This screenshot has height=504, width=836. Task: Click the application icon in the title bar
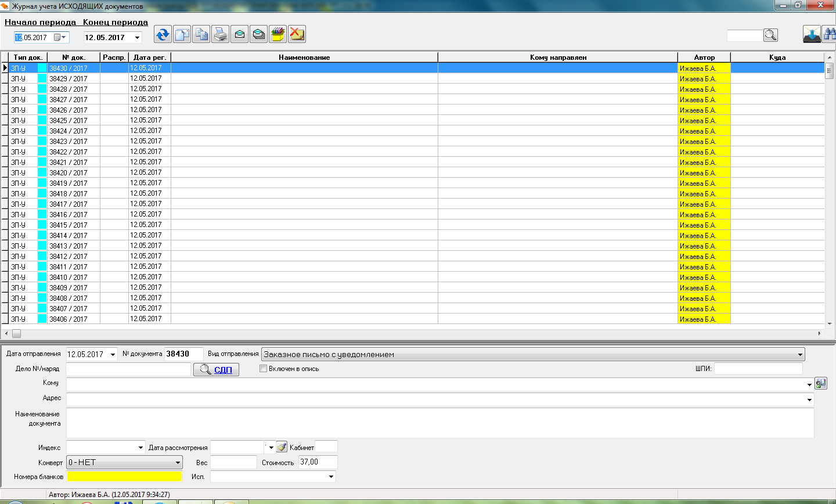tap(5, 6)
